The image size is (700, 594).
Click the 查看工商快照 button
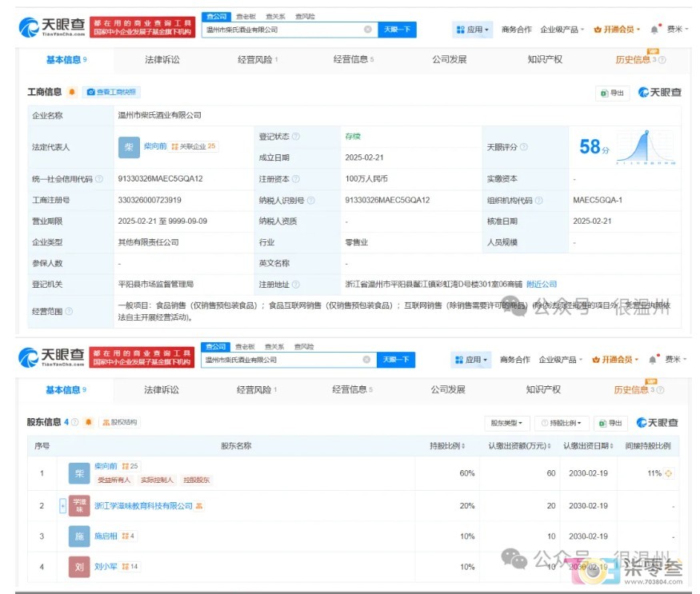(x=111, y=92)
